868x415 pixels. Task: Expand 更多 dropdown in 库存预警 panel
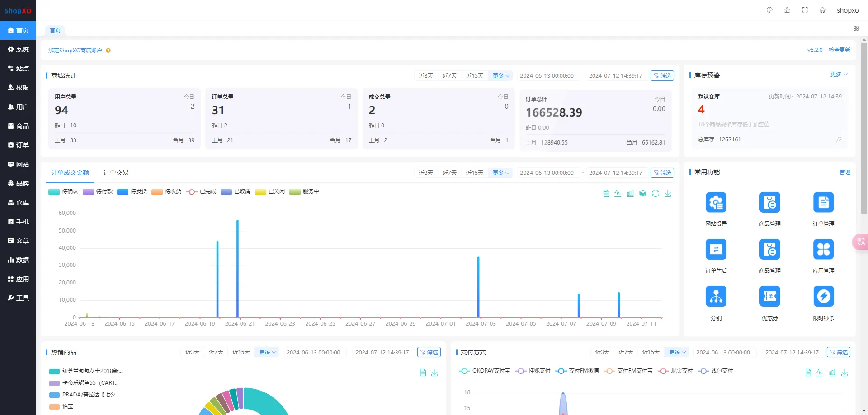(x=839, y=75)
